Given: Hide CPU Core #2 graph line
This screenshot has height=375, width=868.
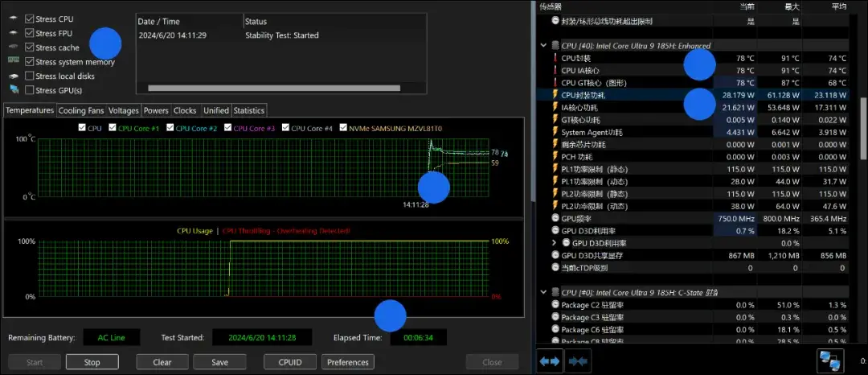Looking at the screenshot, I should tap(170, 128).
